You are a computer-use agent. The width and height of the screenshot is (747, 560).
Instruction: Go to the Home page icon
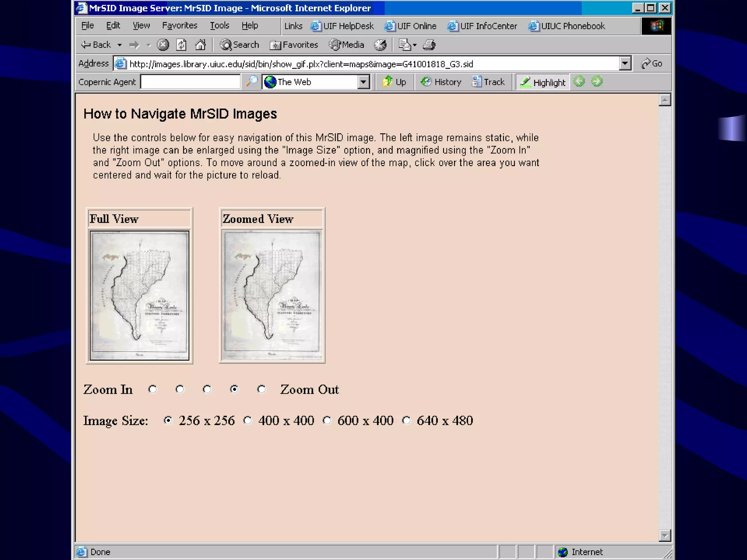(200, 45)
